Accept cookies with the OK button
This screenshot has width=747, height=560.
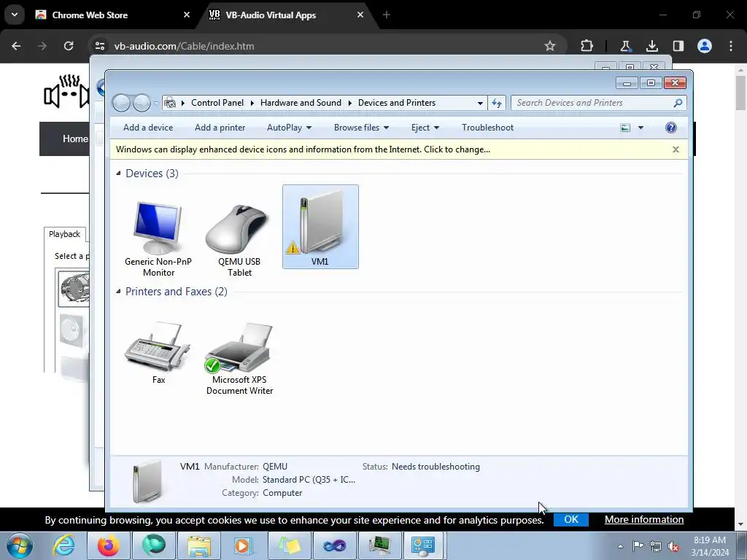coord(571,519)
